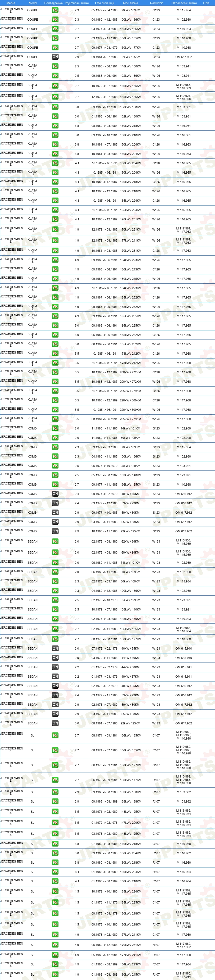Click petrol icon in KOMBI 74kW / 101KM row

click(55, 428)
